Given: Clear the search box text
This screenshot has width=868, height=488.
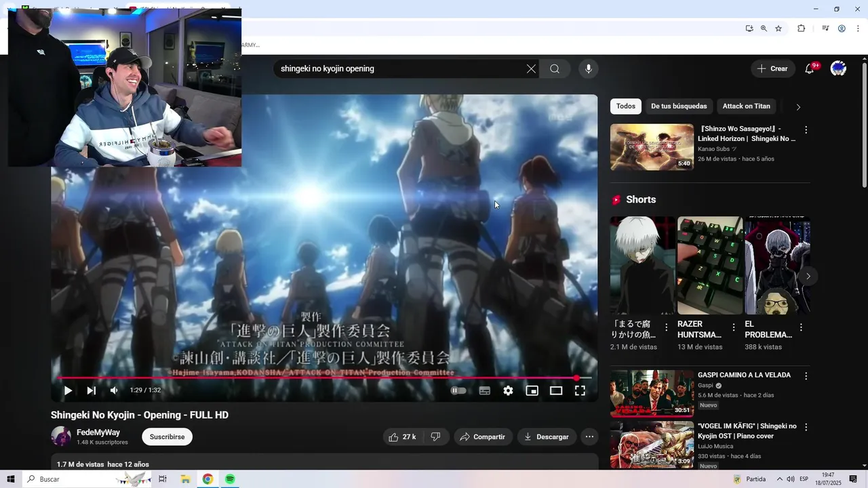Looking at the screenshot, I should pos(531,68).
